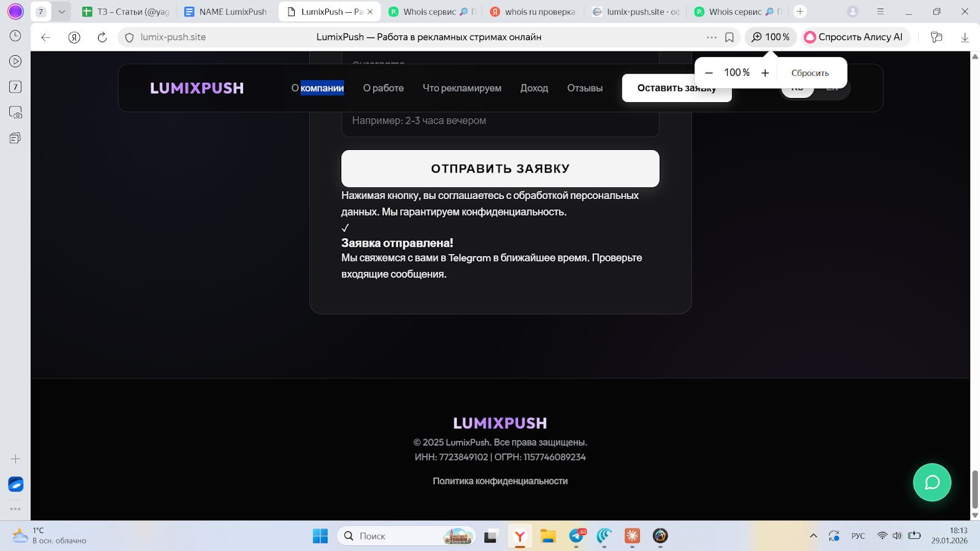Click the bookmark icon in address bar

pos(729,37)
